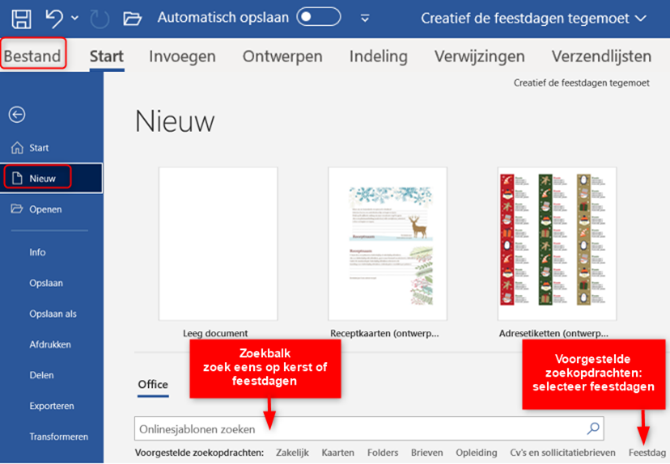This screenshot has height=464, width=670.
Task: Switch to the Verzendlijsten tab
Action: [601, 56]
